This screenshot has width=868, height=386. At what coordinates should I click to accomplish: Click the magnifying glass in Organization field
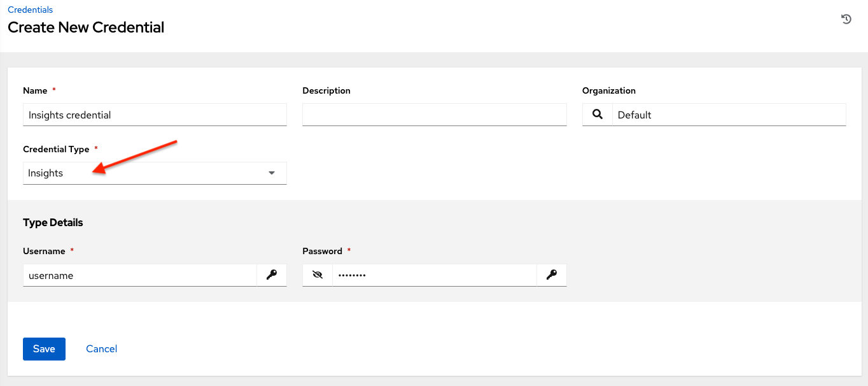(597, 115)
